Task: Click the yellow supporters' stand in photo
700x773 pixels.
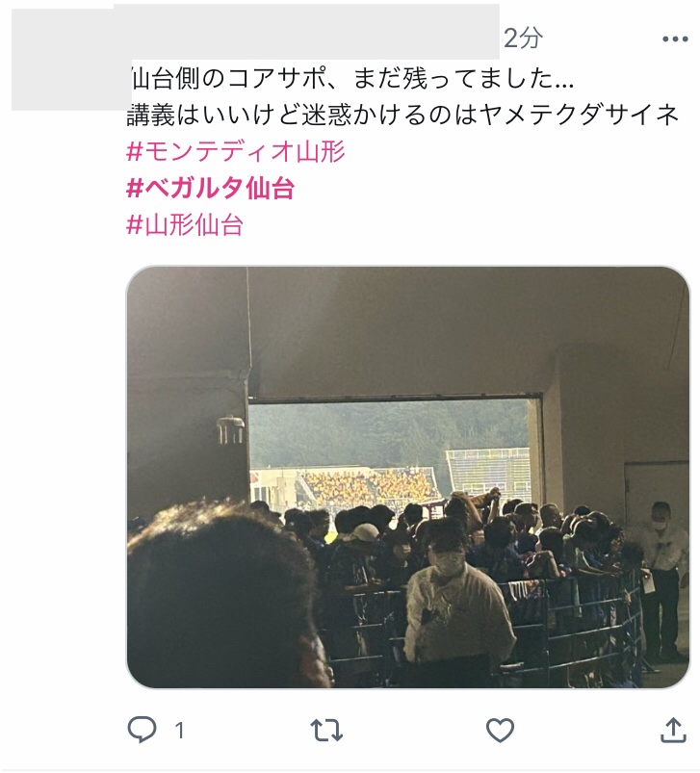Action: coord(367,488)
